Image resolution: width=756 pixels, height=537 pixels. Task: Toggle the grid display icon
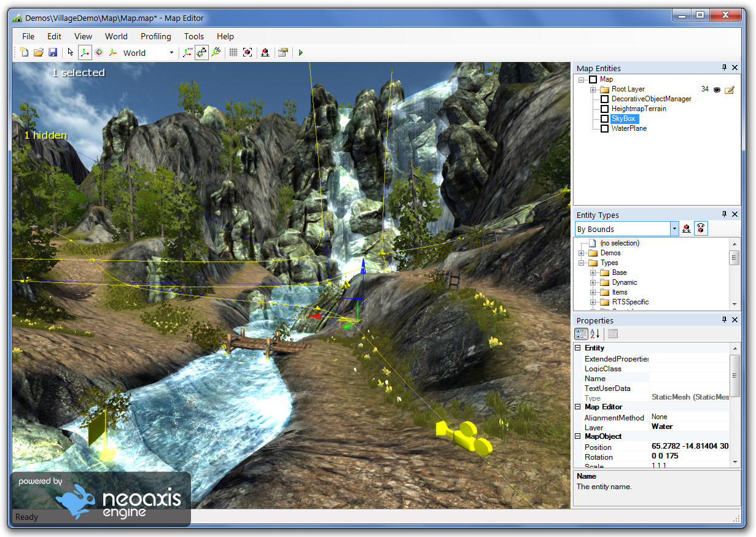tap(233, 52)
